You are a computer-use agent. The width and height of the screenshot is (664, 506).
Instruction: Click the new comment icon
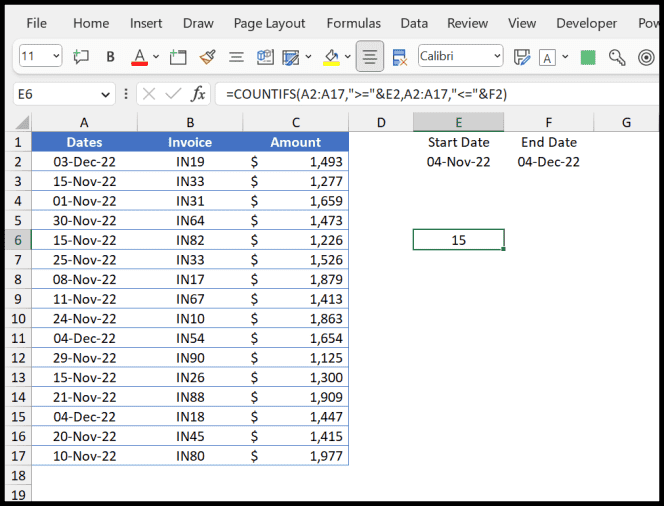click(x=82, y=57)
